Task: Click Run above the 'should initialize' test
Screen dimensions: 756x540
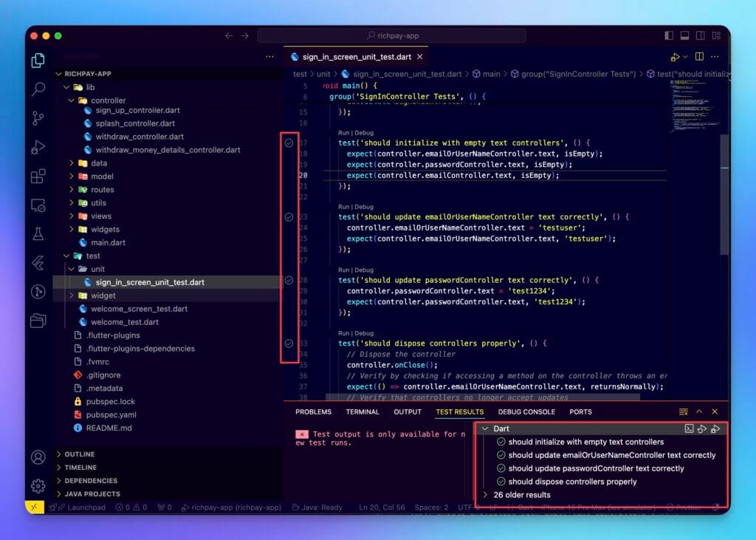Action: click(x=343, y=133)
